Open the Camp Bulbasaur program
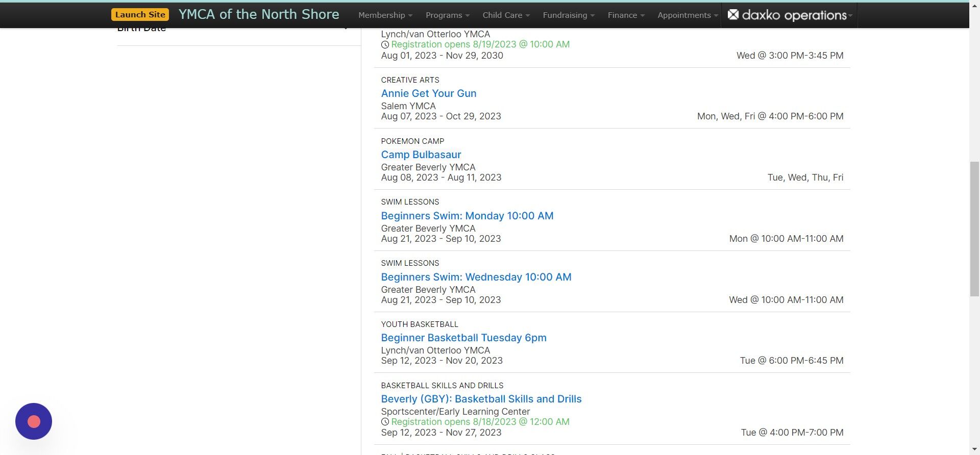Viewport: 980px width, 455px height. coord(421,155)
